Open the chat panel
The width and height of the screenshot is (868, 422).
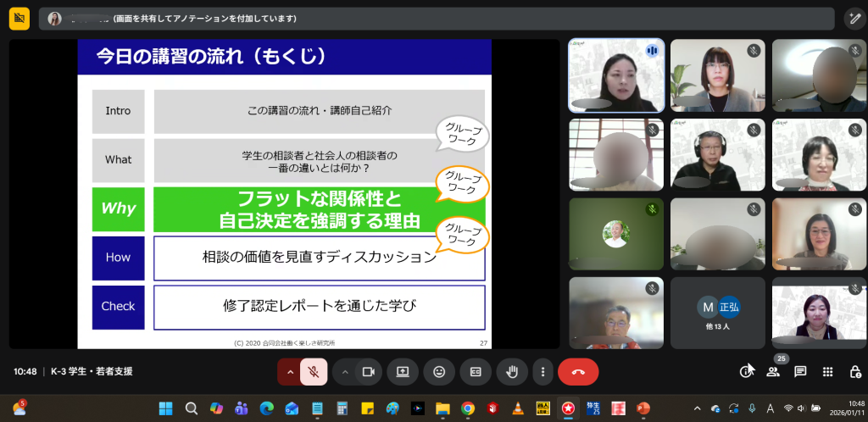(x=800, y=371)
